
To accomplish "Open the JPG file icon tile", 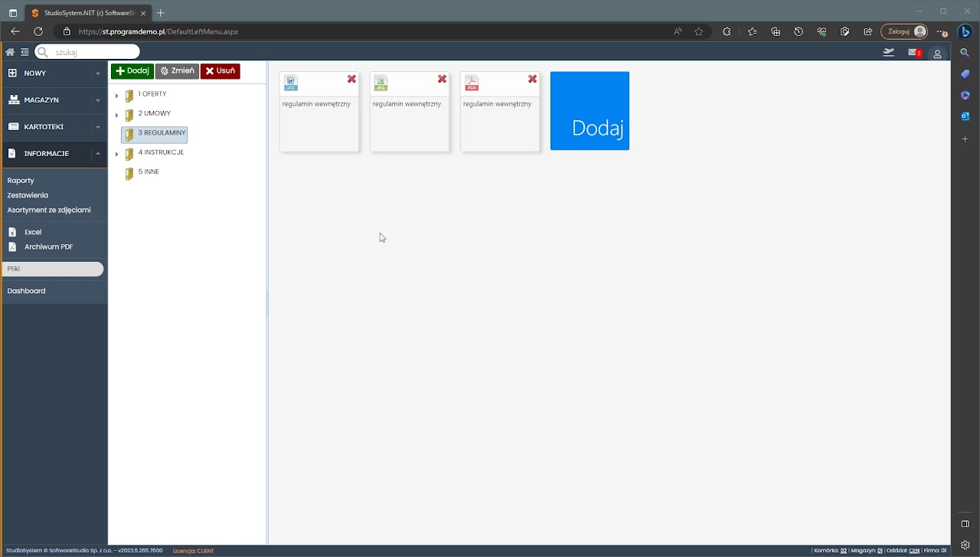I will 381,83.
